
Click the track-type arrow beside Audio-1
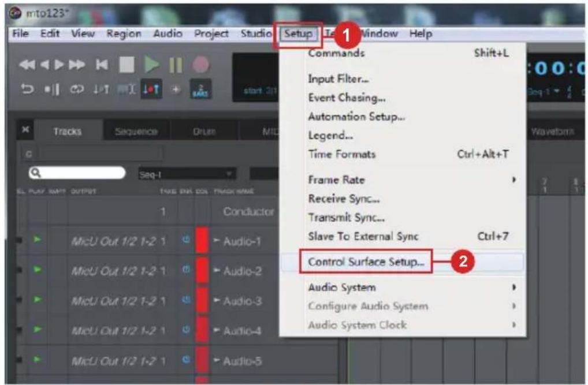217,240
